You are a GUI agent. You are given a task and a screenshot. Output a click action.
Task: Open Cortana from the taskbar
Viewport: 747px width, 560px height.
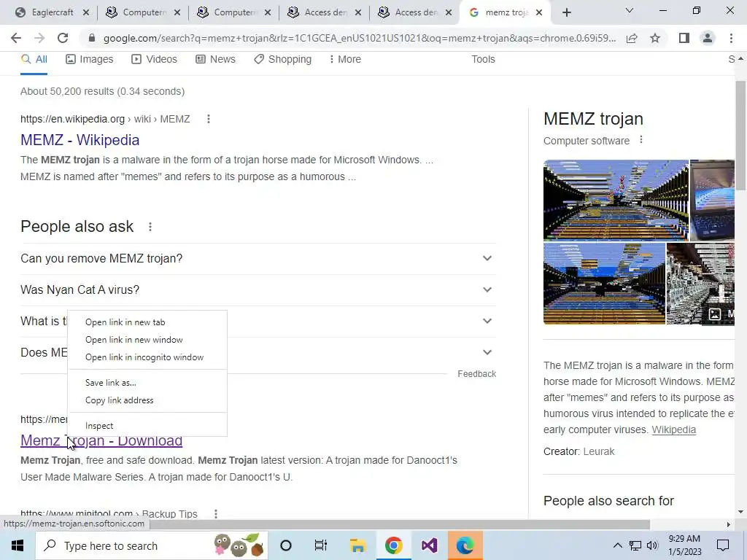(x=286, y=545)
